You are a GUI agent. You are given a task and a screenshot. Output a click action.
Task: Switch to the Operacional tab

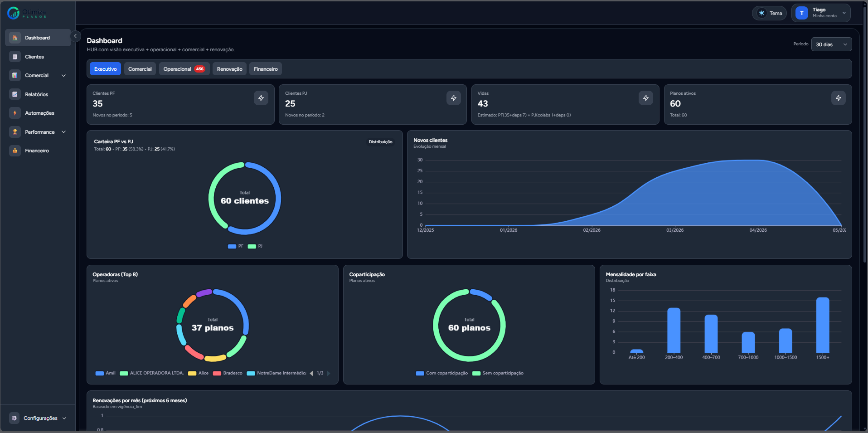tap(184, 69)
